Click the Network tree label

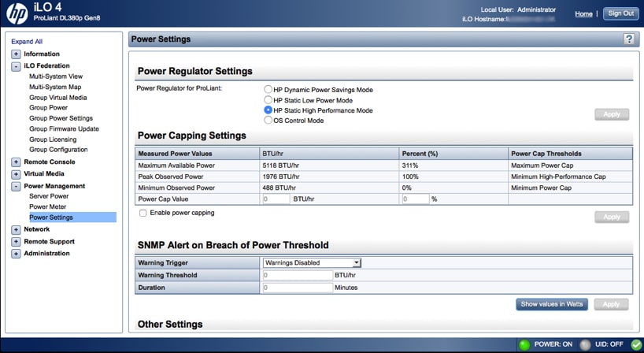[36, 229]
